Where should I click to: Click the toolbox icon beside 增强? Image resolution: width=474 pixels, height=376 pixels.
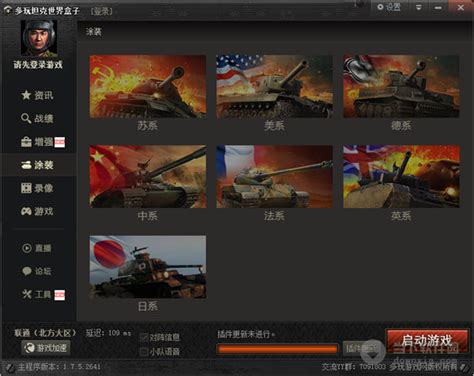coord(26,142)
